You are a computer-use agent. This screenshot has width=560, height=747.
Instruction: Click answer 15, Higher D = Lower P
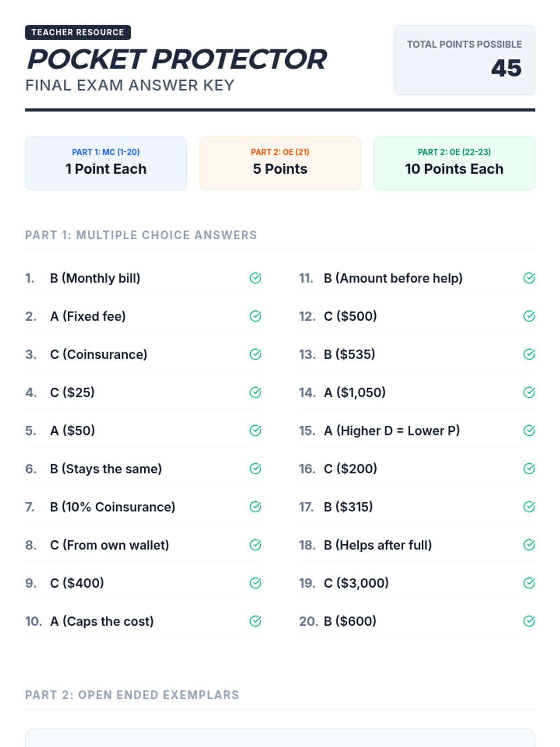pos(392,430)
